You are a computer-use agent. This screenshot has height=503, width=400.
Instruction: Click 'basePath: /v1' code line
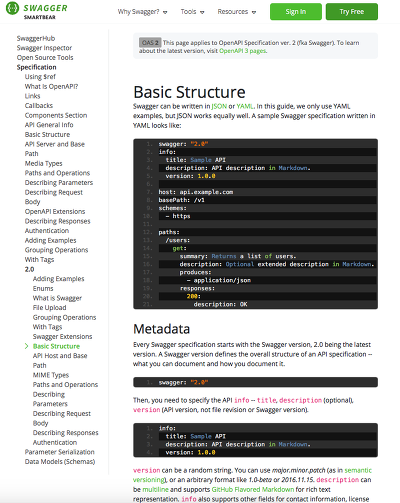pos(181,200)
